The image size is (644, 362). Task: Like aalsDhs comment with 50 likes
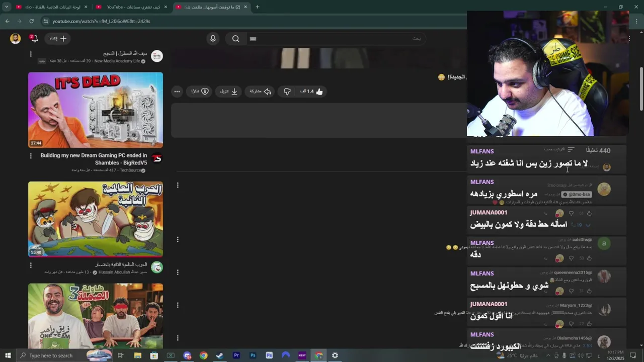click(589, 258)
